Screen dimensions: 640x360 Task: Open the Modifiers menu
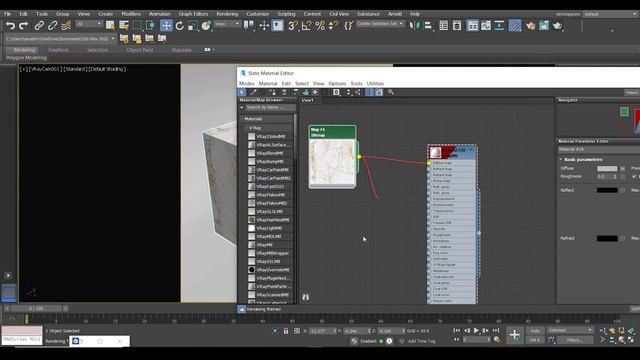click(x=131, y=14)
